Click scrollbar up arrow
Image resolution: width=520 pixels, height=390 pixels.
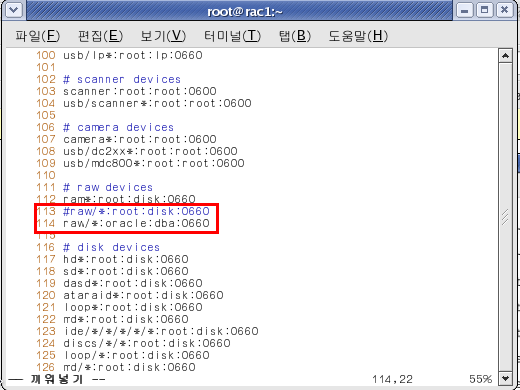pos(505,55)
